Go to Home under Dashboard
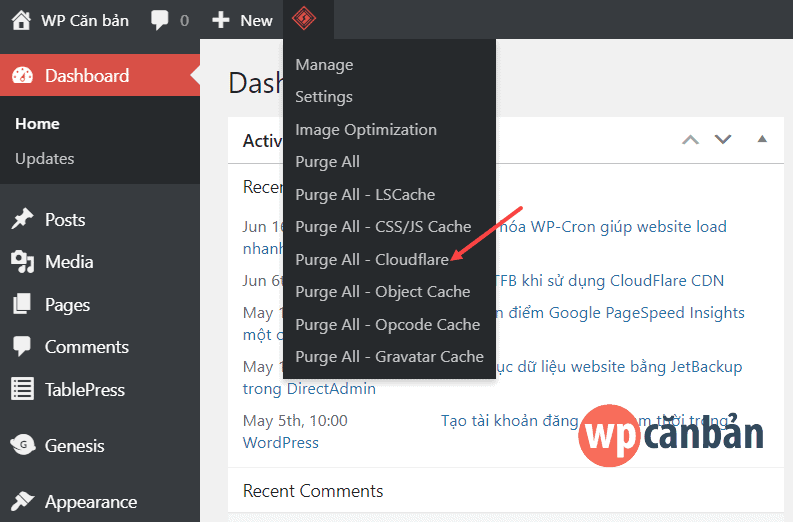 pyautogui.click(x=37, y=123)
